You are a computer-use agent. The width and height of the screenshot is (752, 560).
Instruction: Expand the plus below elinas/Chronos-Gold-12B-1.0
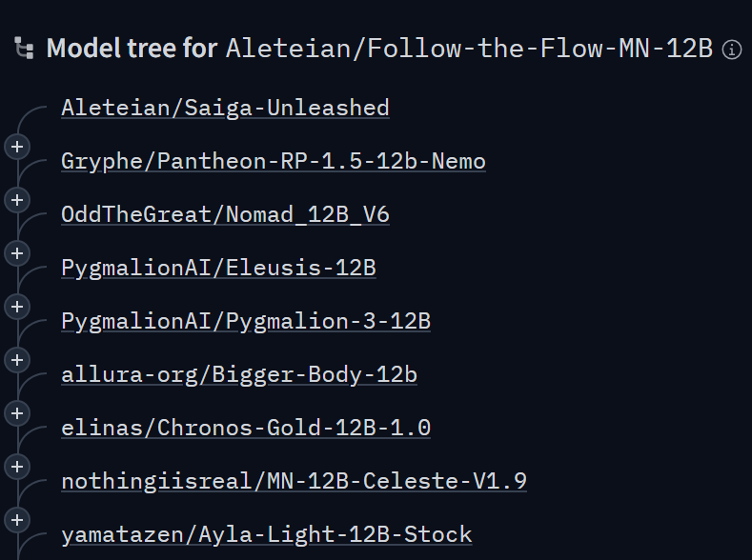(x=17, y=467)
